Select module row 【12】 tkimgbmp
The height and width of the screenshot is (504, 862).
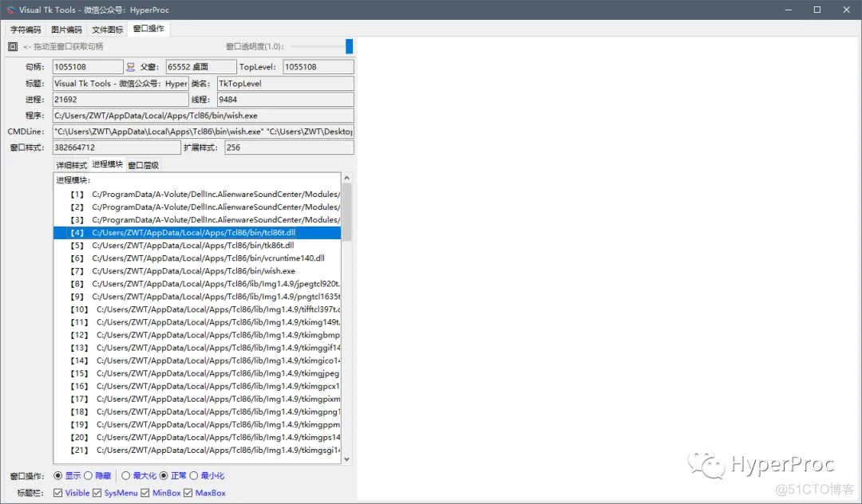click(x=197, y=335)
